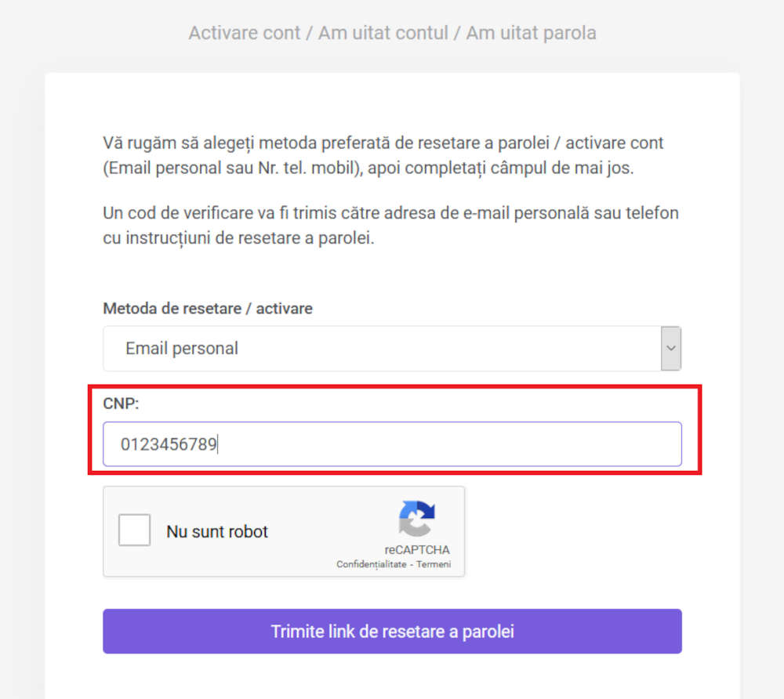Screen dimensions: 784x699
Task: Open the Confidențialitate link in reCAPTCHA
Action: click(x=371, y=564)
